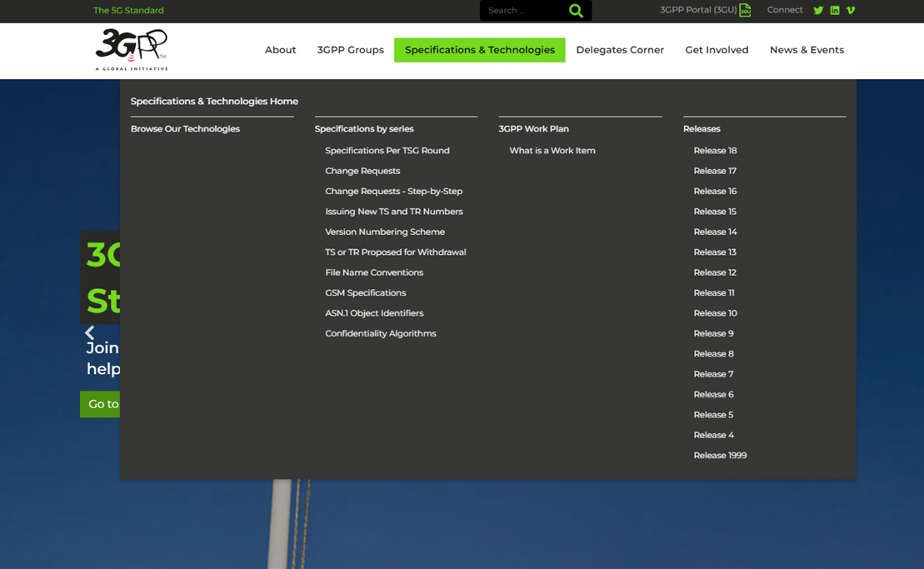
Task: Open 3GPP Work Plan
Action: [534, 128]
